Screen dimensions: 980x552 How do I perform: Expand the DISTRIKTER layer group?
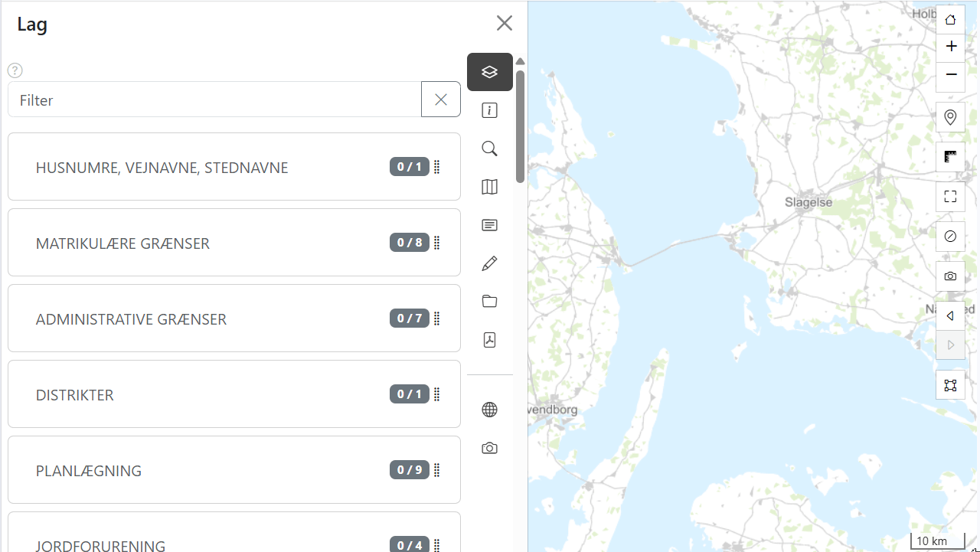pos(75,395)
